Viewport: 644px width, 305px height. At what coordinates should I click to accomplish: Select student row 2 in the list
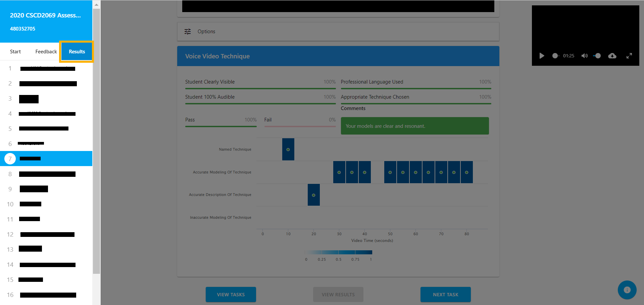tap(46, 84)
